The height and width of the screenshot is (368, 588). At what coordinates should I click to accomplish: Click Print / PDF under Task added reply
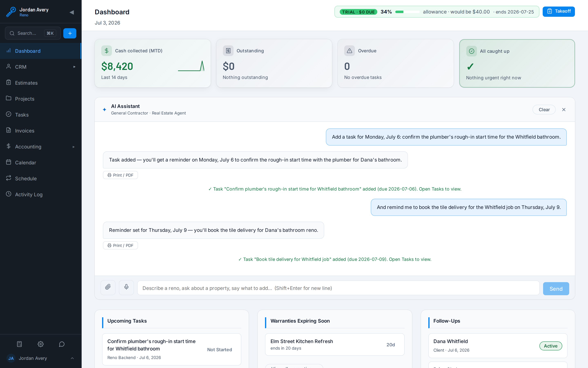120,175
